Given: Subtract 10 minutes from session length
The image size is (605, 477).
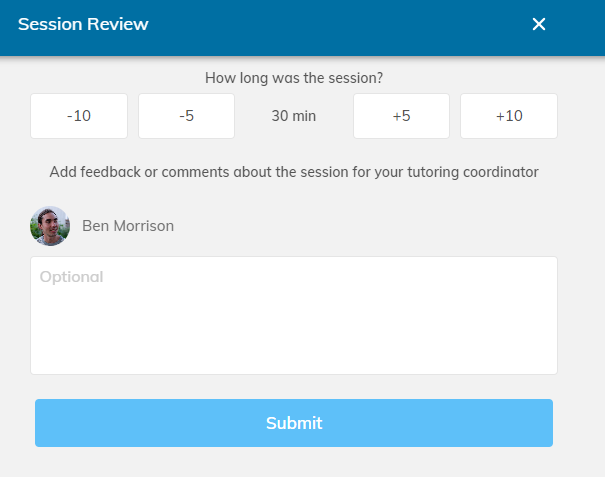Looking at the screenshot, I should coord(79,116).
